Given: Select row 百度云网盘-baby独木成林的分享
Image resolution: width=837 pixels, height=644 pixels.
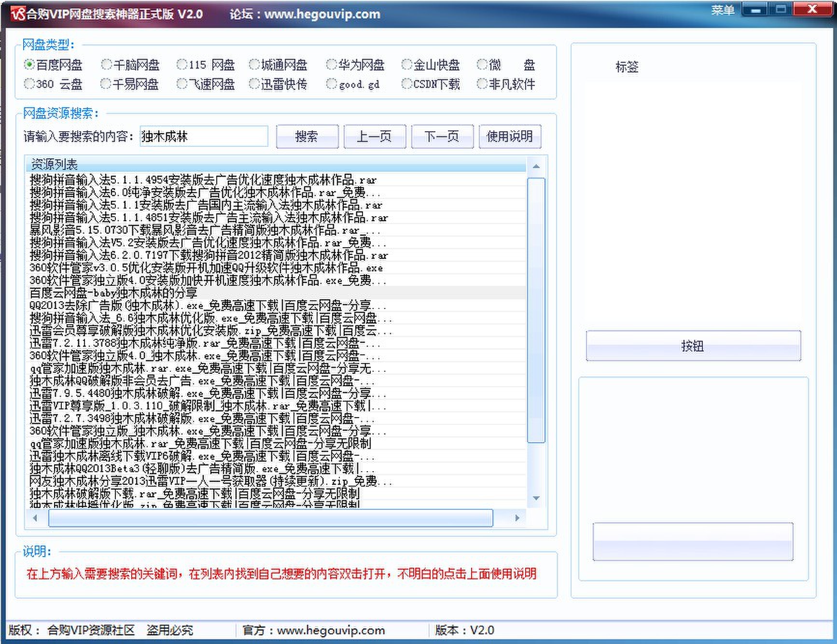Looking at the screenshot, I should tap(276, 293).
